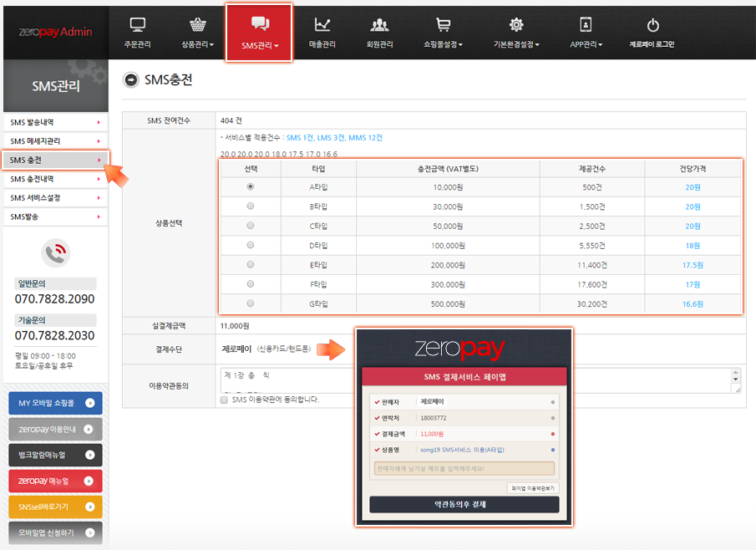The width and height of the screenshot is (756, 550).
Task: Click the 070.7828.2030 technical inquiry number
Action: pos(55,336)
